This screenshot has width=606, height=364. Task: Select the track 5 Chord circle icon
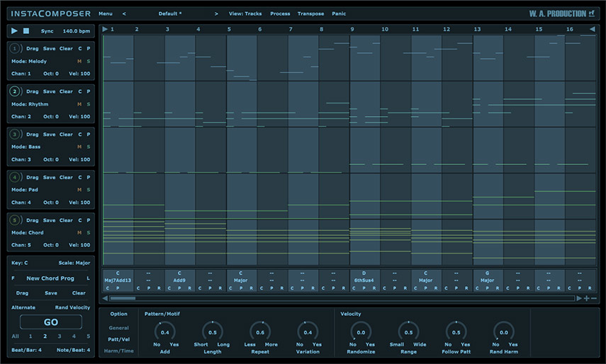(14, 220)
